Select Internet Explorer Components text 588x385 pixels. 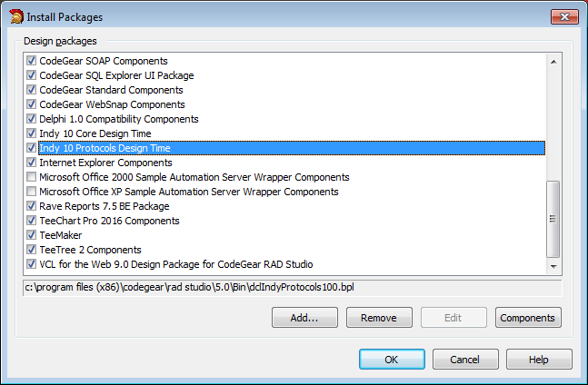point(105,163)
